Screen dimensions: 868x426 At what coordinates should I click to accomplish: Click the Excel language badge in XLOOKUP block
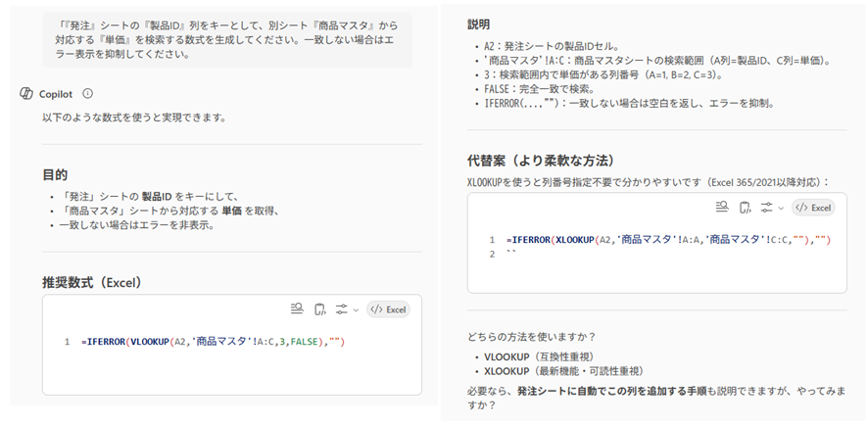pyautogui.click(x=814, y=208)
